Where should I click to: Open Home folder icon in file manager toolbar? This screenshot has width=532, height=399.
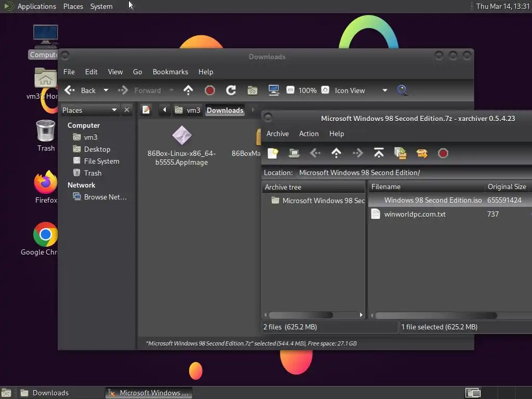pos(252,90)
